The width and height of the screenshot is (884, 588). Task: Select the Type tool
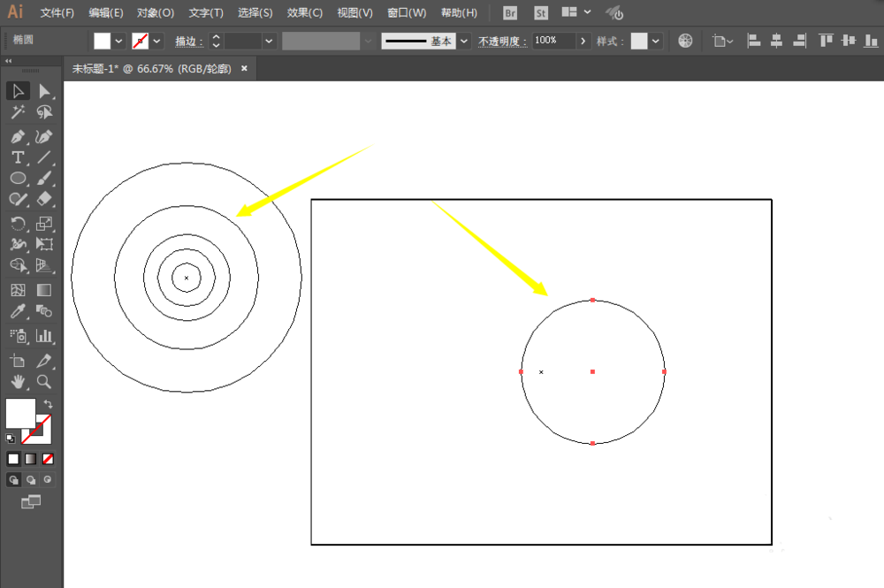coord(18,157)
